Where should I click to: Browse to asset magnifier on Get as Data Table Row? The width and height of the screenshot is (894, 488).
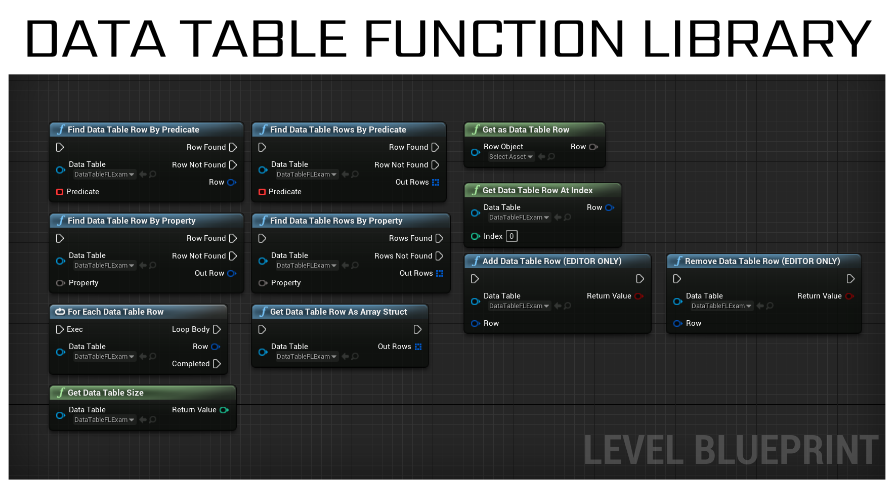coord(551,157)
